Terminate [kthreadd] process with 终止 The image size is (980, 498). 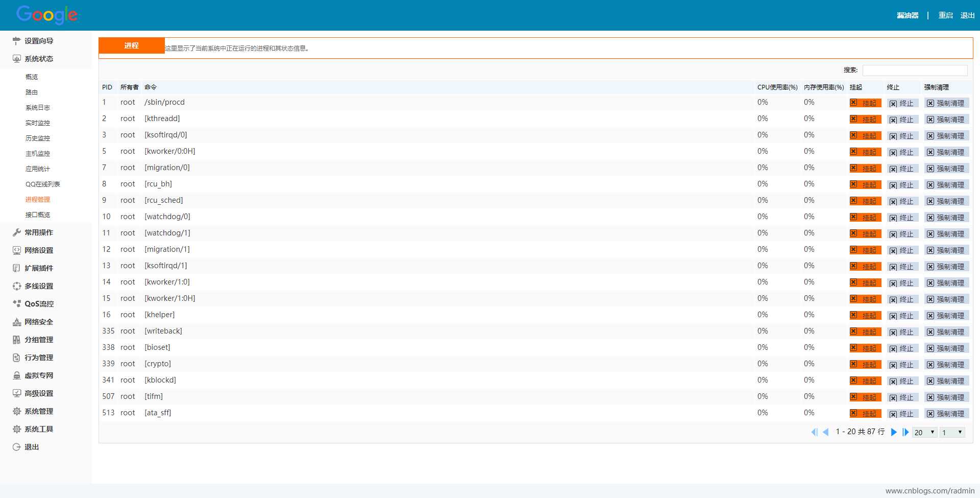pos(902,120)
